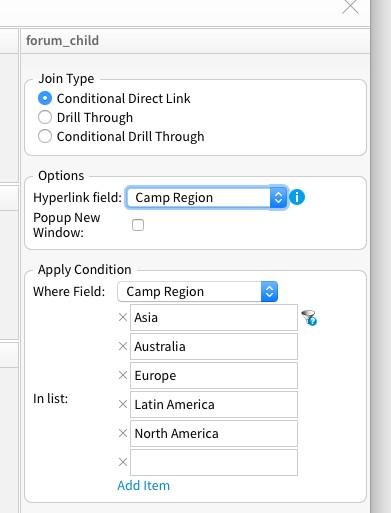The image size is (391, 513).
Task: Click the Europe list entry field
Action: pos(214,376)
